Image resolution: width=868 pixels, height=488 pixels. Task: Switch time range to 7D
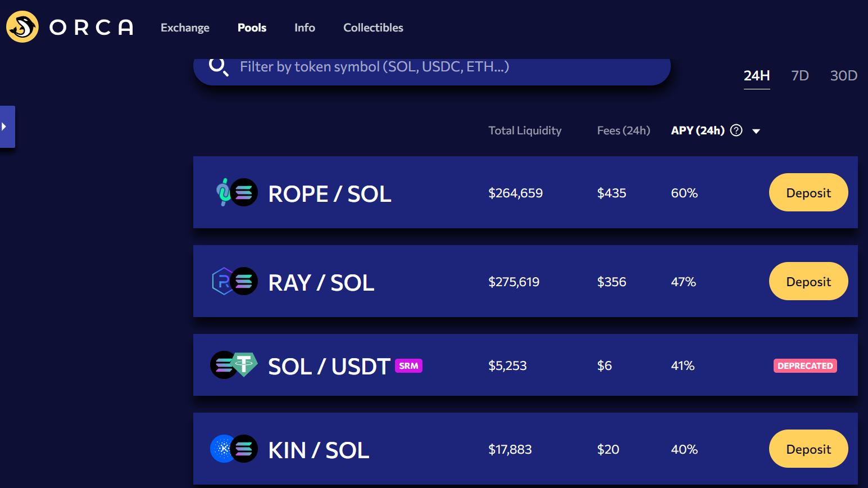click(799, 75)
